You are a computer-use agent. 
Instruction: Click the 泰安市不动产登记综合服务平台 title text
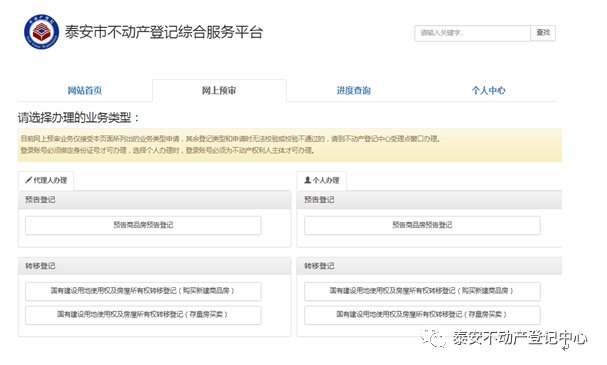point(164,32)
